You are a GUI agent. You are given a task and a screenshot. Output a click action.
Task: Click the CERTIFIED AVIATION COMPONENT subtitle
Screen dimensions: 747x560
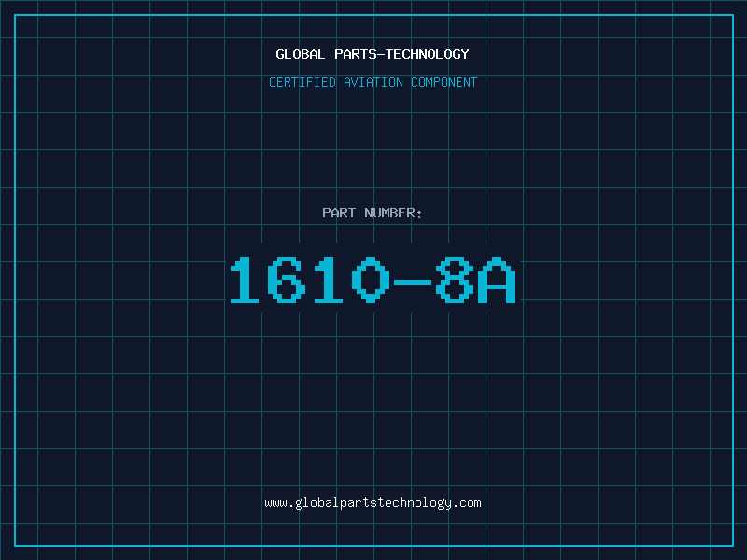pyautogui.click(x=373, y=82)
